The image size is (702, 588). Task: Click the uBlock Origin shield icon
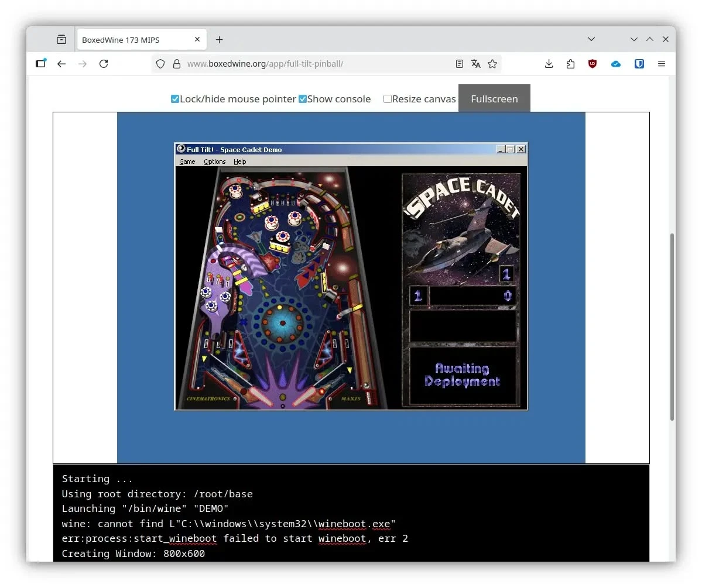tap(593, 64)
